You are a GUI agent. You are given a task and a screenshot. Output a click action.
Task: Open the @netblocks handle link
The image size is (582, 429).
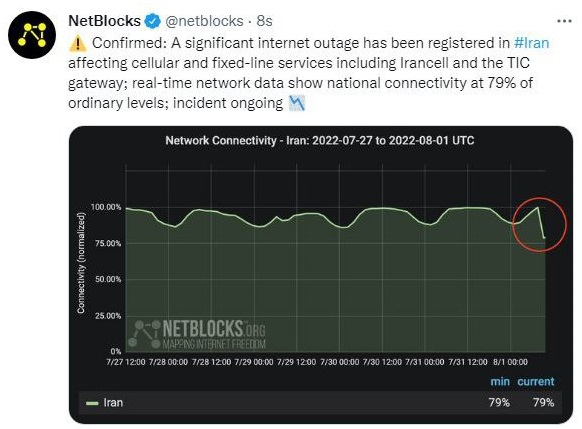pos(204,21)
